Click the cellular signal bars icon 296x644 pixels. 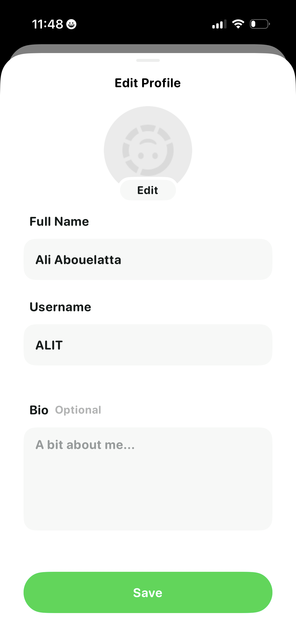(219, 24)
